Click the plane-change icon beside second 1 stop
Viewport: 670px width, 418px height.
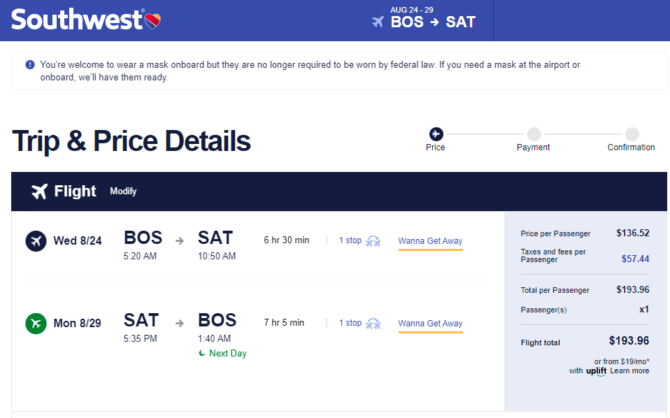pyautogui.click(x=373, y=324)
